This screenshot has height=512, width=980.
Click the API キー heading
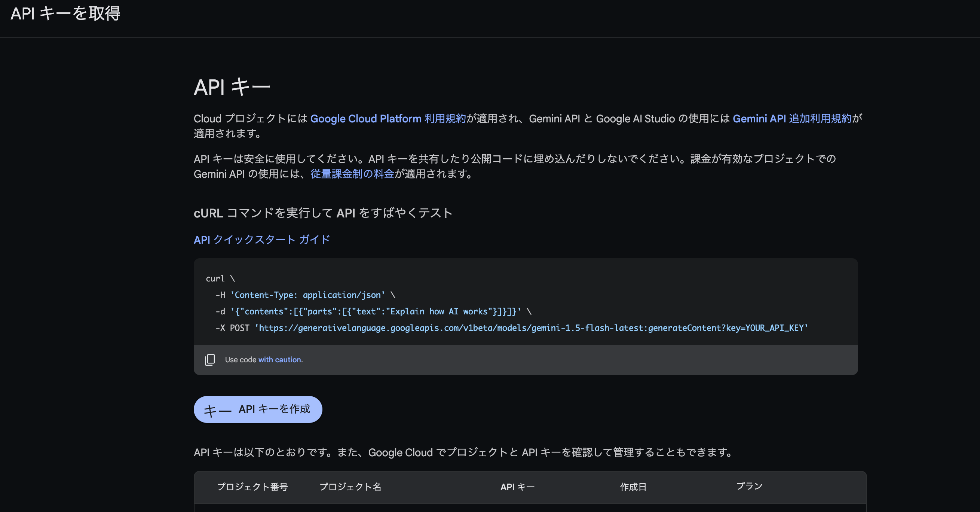pos(232,86)
